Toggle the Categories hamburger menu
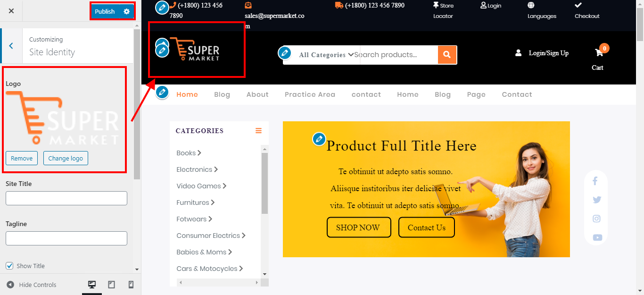644x295 pixels. (x=258, y=131)
